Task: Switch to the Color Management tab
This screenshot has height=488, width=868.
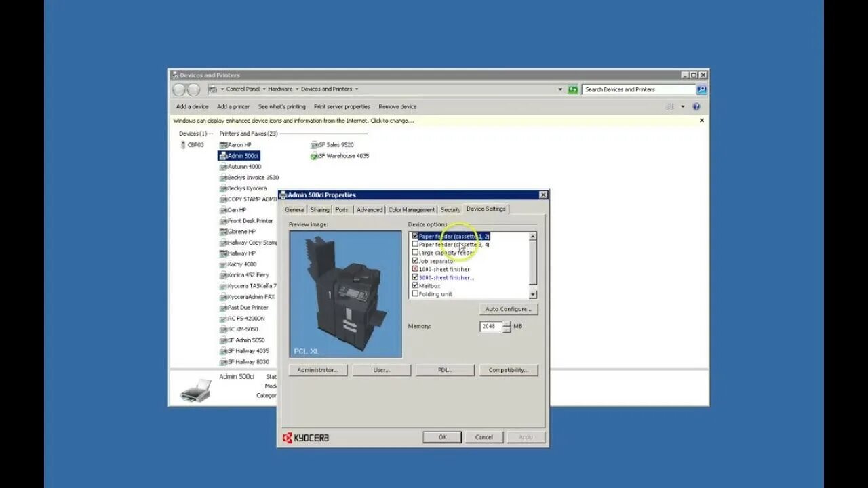Action: [x=412, y=210]
